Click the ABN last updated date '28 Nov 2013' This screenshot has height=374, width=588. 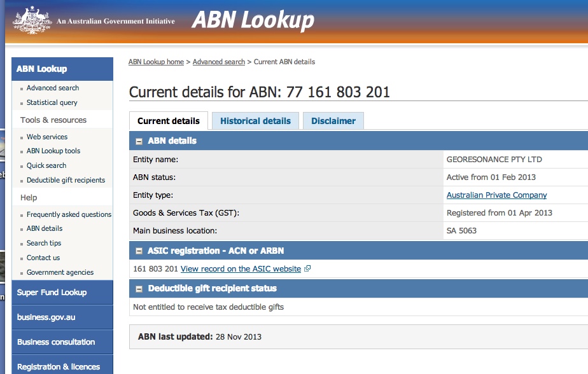(x=239, y=336)
